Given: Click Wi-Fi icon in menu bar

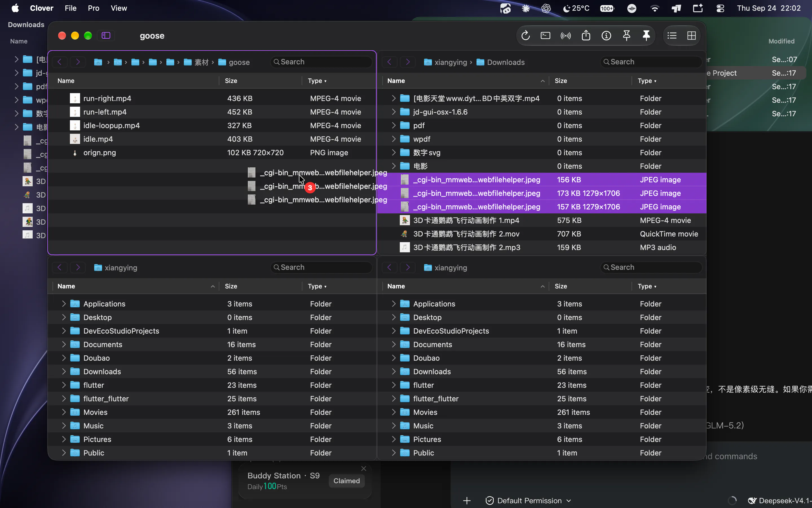Looking at the screenshot, I should click(x=654, y=8).
